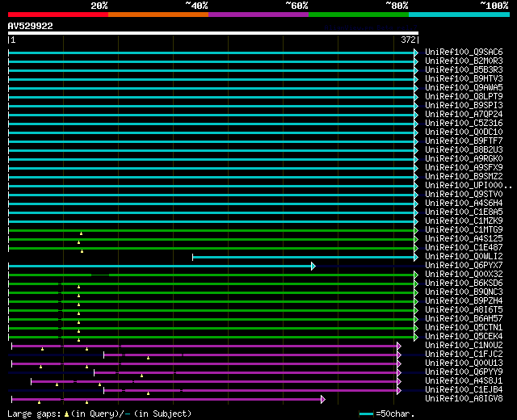Screen dimensions: 517x420
Task: Click the UniRef100_B9SPI3 label
Action: pos(464,106)
